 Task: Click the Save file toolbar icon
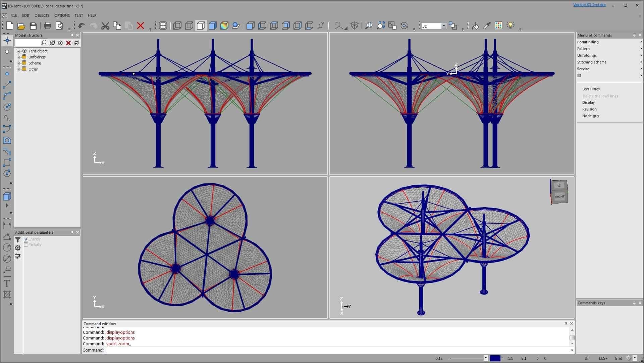(33, 26)
